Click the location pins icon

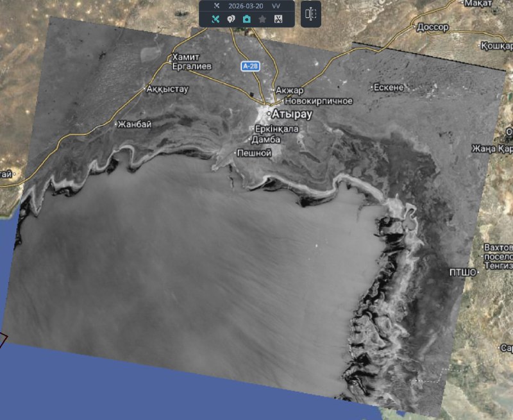(231, 19)
